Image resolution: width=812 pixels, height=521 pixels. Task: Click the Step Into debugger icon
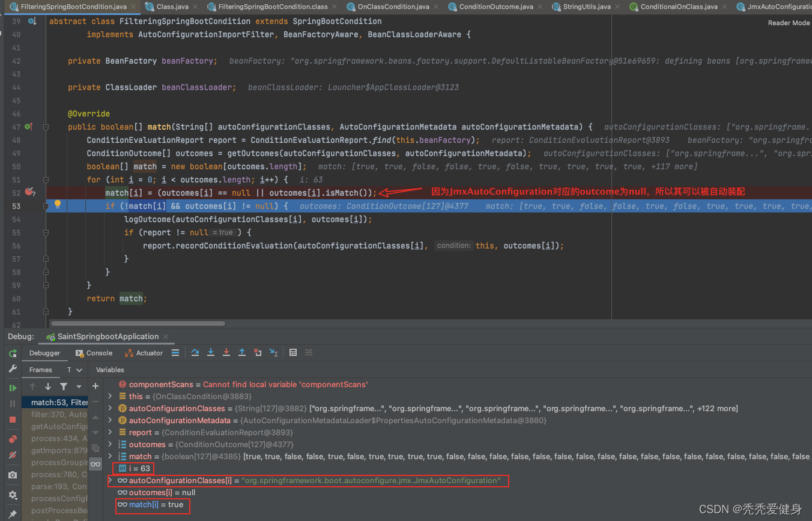(211, 353)
